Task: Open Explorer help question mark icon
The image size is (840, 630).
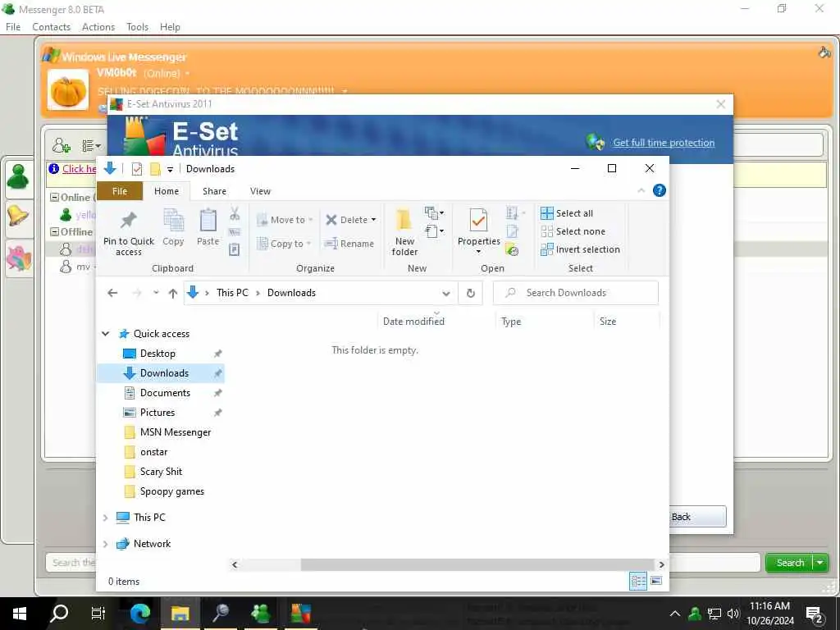Action: [x=660, y=190]
